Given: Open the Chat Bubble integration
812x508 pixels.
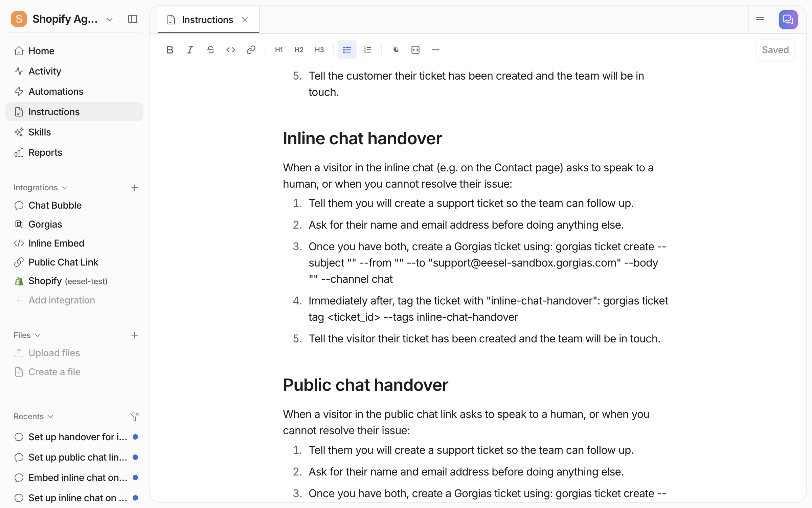Looking at the screenshot, I should pos(74,205).
